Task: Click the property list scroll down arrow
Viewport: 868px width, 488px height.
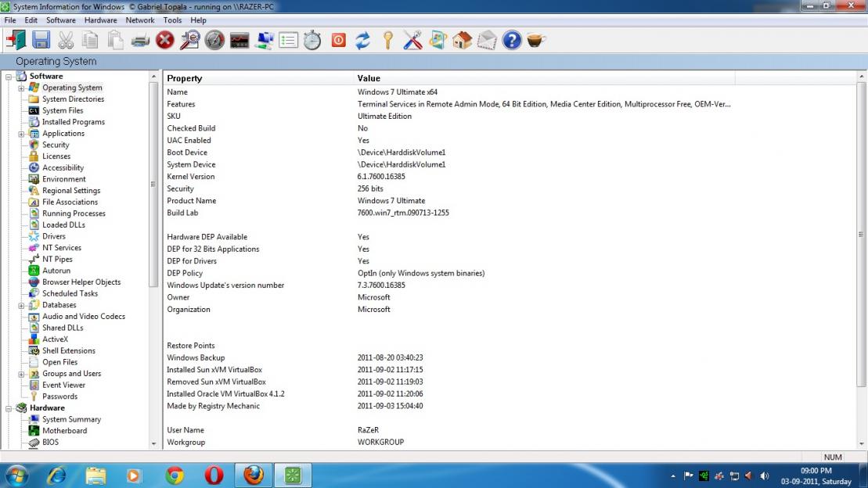Action: coord(862,443)
